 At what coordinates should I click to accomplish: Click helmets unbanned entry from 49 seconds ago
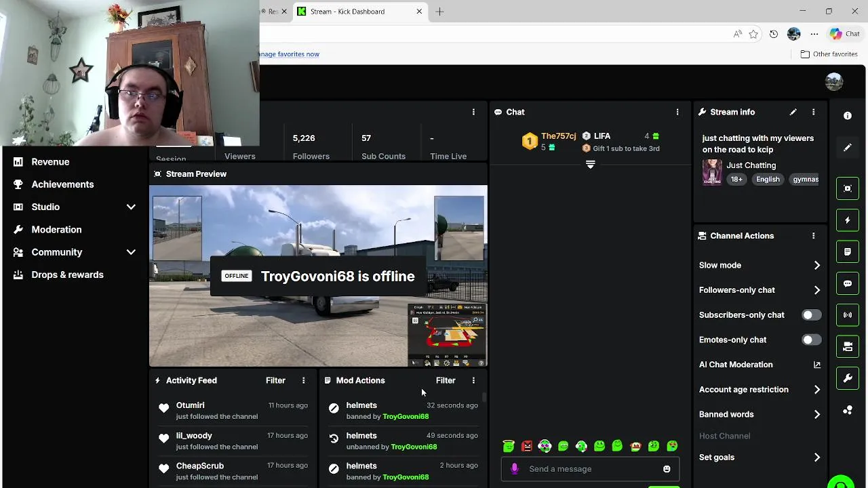(x=402, y=441)
